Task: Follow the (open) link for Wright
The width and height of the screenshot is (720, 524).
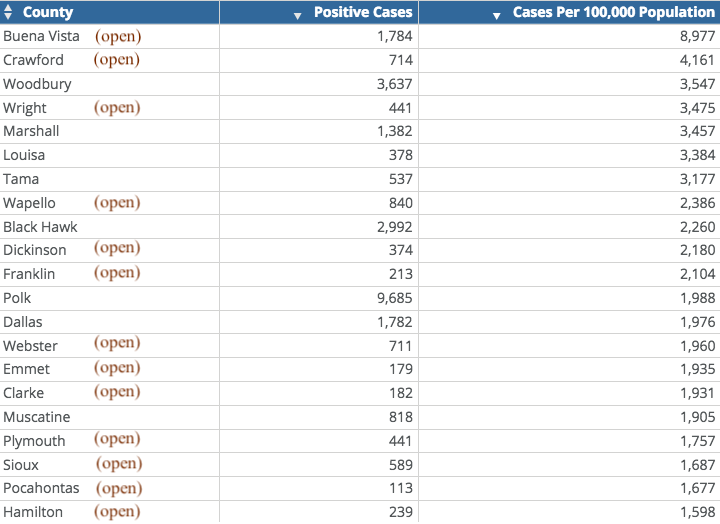Action: [117, 107]
